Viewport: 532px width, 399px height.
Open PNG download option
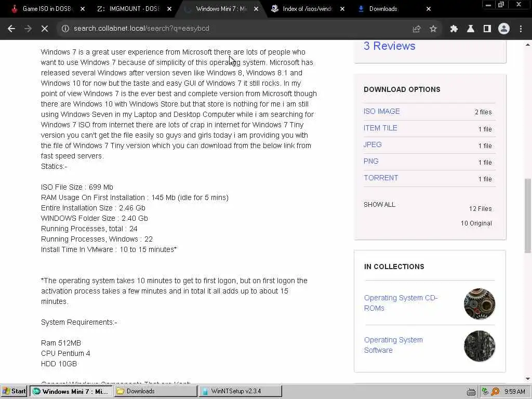tap(371, 161)
